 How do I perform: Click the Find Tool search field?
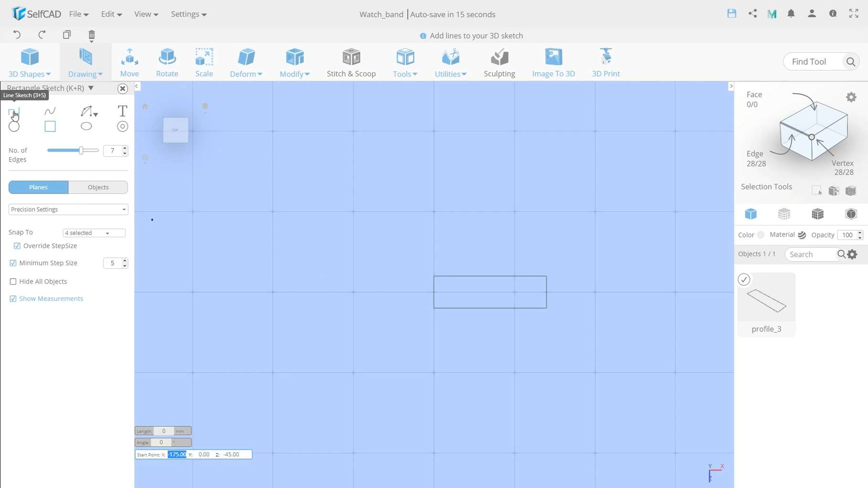(x=813, y=61)
